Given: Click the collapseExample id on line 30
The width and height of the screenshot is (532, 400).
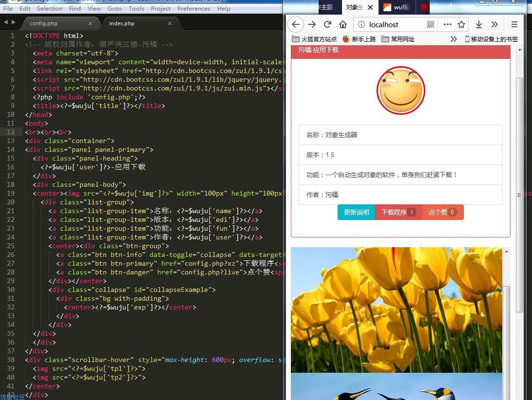Looking at the screenshot, I should (180, 290).
